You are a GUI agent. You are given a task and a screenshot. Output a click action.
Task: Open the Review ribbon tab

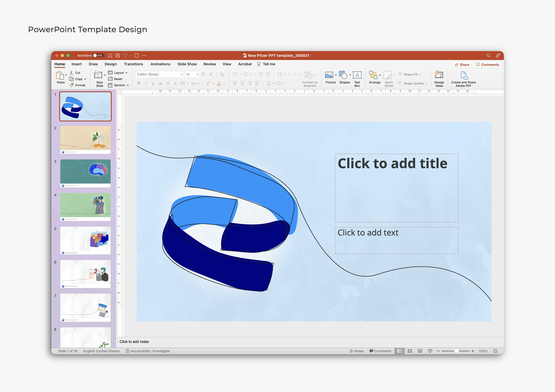pos(210,64)
